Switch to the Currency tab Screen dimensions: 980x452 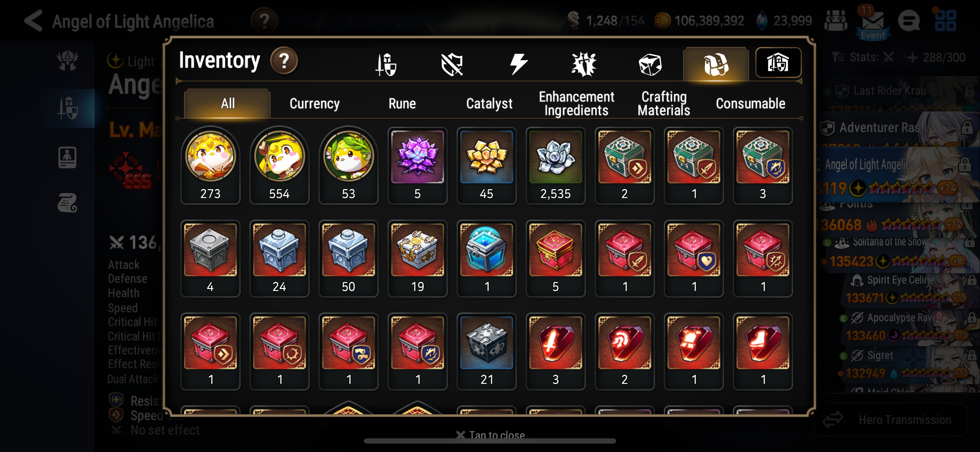pyautogui.click(x=314, y=103)
